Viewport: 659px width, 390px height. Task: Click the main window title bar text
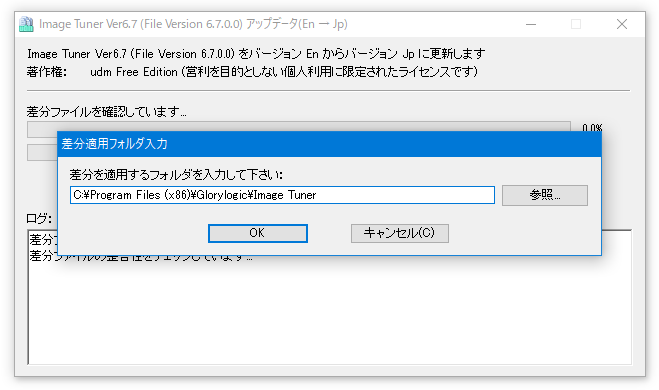tap(193, 24)
